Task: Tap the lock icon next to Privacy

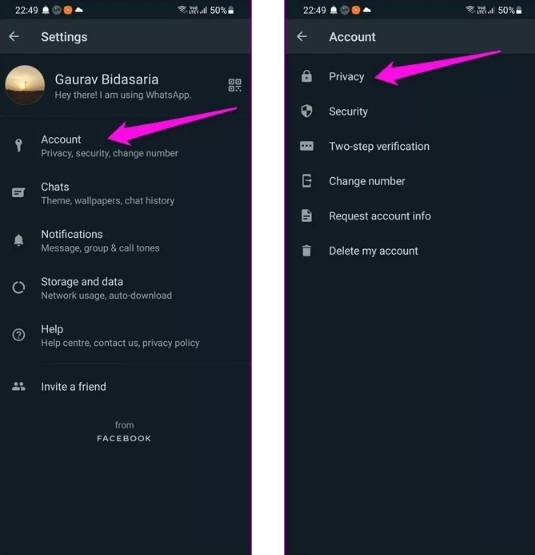Action: 307,76
